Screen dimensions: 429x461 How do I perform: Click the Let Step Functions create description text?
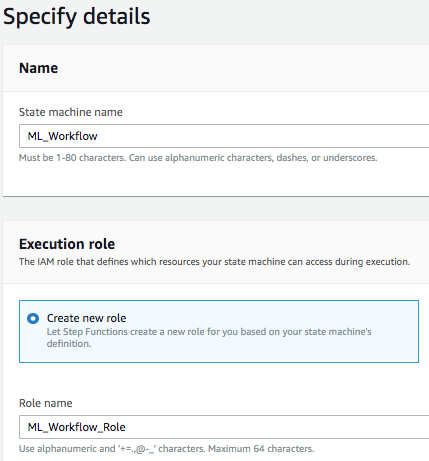[209, 337]
